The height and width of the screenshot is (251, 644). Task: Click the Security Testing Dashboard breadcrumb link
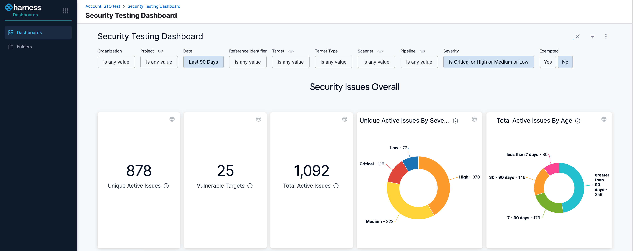154,6
